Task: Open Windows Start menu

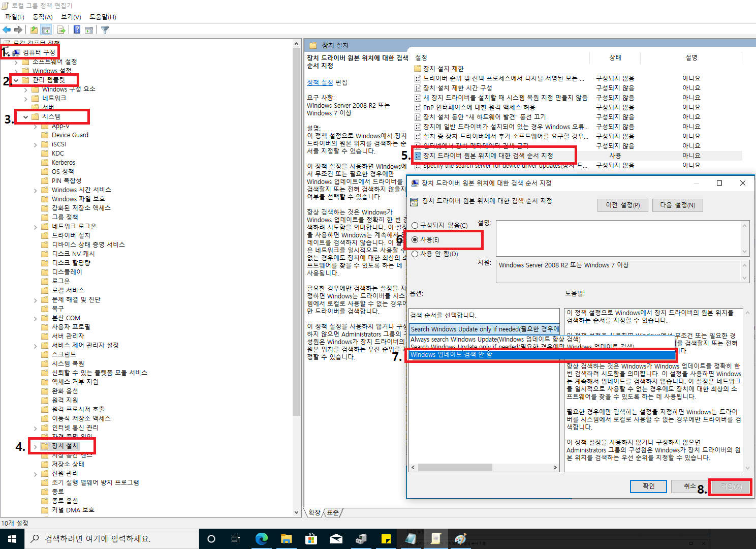Action: point(12,539)
